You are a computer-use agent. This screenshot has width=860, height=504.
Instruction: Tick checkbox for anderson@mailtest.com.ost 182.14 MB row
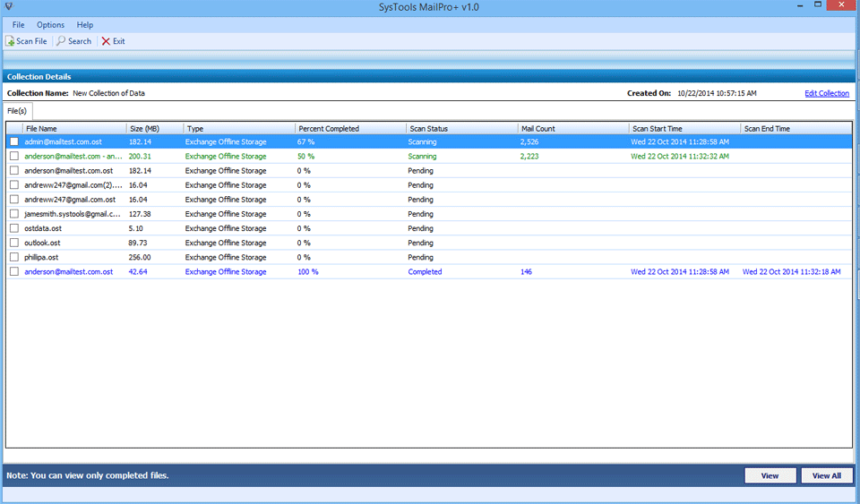14,170
